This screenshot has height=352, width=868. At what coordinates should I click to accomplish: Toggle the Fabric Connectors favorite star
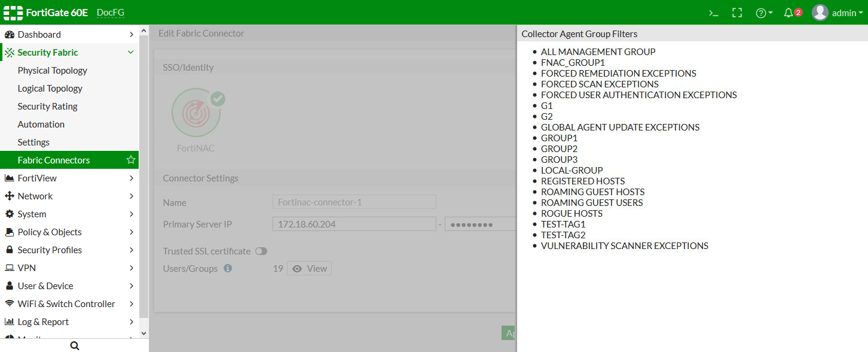(x=131, y=160)
